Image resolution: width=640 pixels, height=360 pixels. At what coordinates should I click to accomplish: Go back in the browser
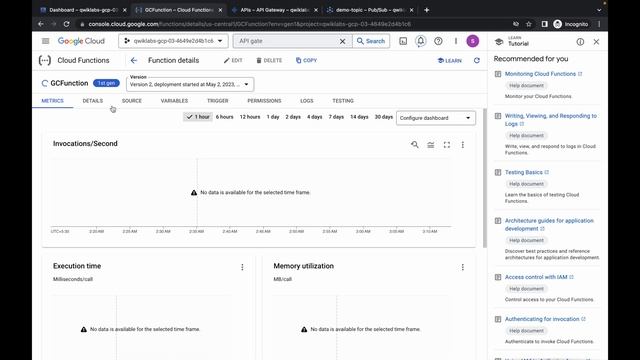point(41,24)
